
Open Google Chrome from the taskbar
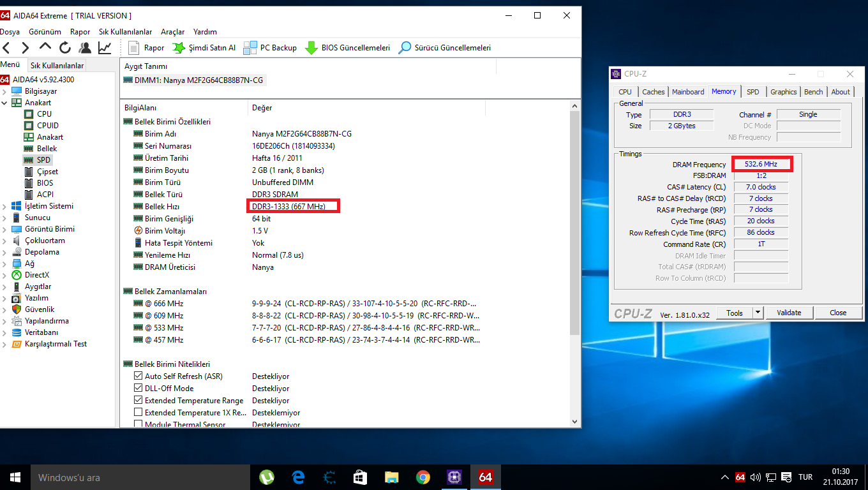click(423, 477)
